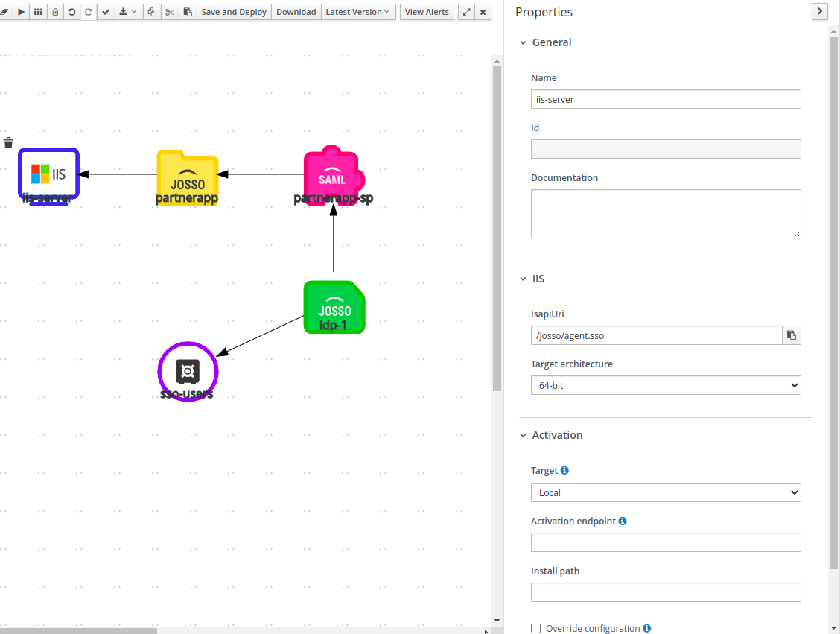Click the IsapiUri input field
Screen dimensions: 840x634
[x=656, y=335]
